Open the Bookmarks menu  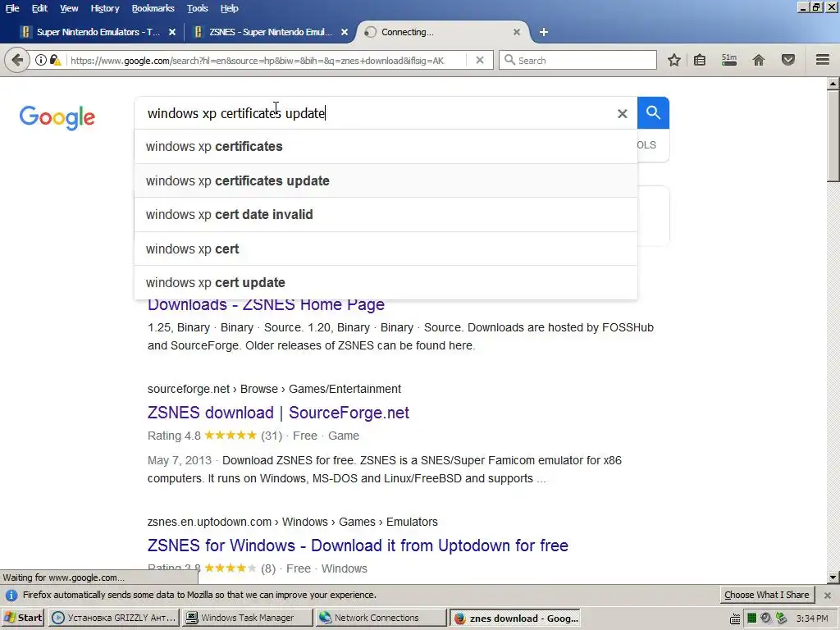tap(153, 8)
